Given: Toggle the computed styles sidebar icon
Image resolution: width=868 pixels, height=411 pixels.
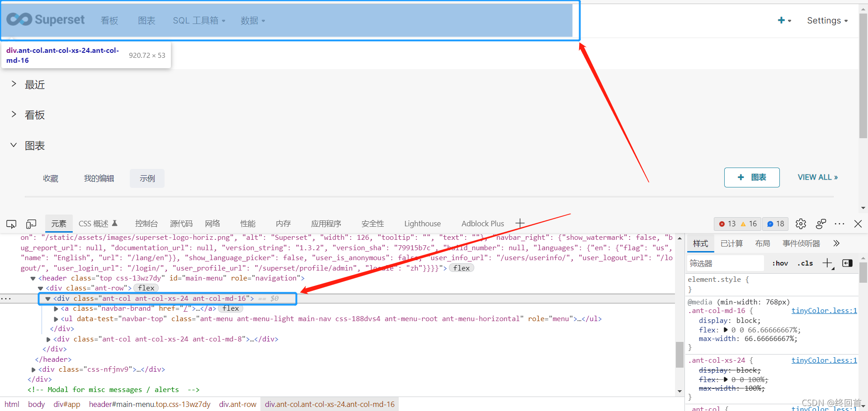Looking at the screenshot, I should click(847, 263).
